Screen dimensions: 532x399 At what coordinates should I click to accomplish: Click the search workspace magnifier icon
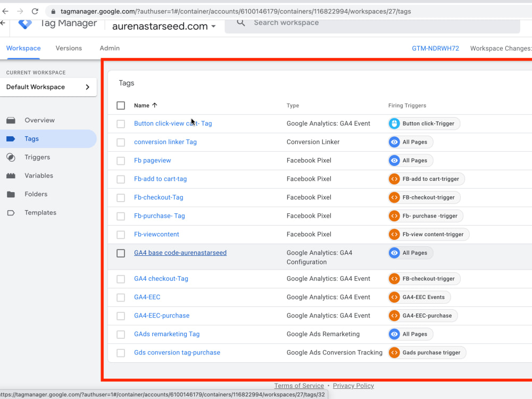(x=240, y=22)
